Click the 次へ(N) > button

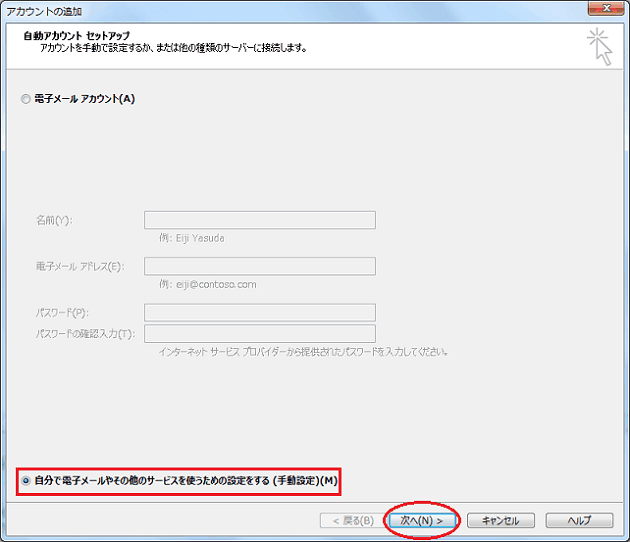422,521
